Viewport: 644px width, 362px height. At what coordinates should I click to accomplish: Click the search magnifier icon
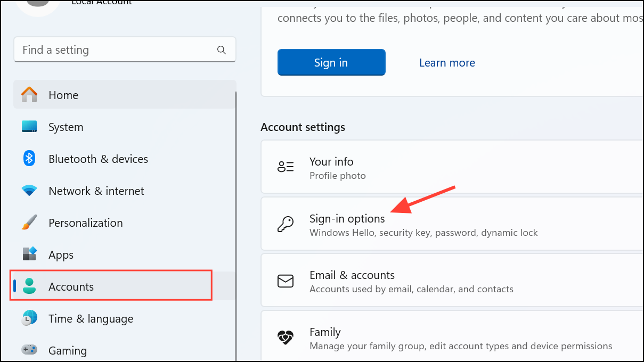coord(222,50)
